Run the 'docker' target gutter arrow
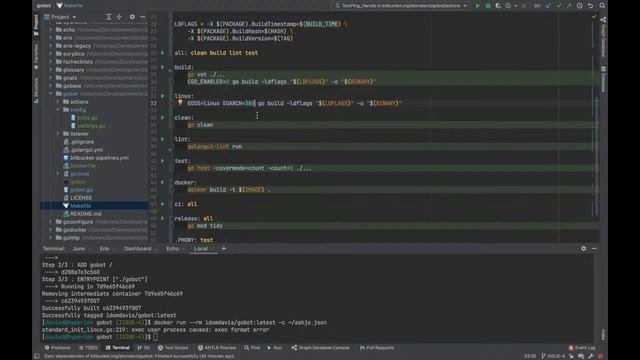The width and height of the screenshot is (640, 360). 162,182
